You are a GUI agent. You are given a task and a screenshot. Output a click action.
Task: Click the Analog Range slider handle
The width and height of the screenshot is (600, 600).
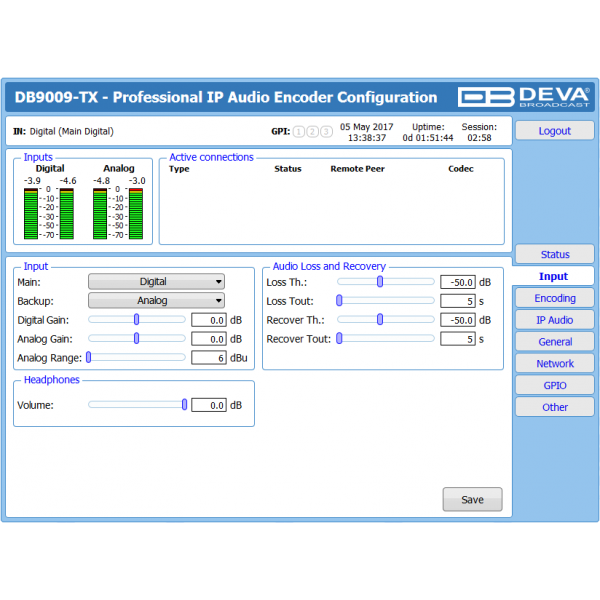(89, 357)
